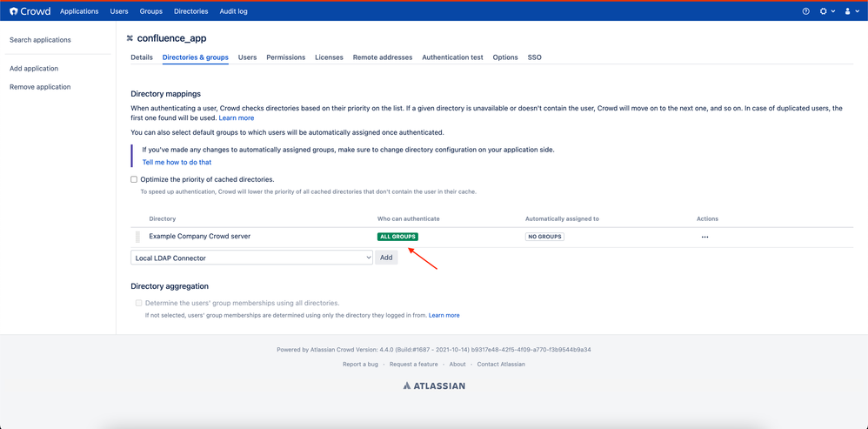
Task: Go to the Permissions tab
Action: click(x=285, y=57)
